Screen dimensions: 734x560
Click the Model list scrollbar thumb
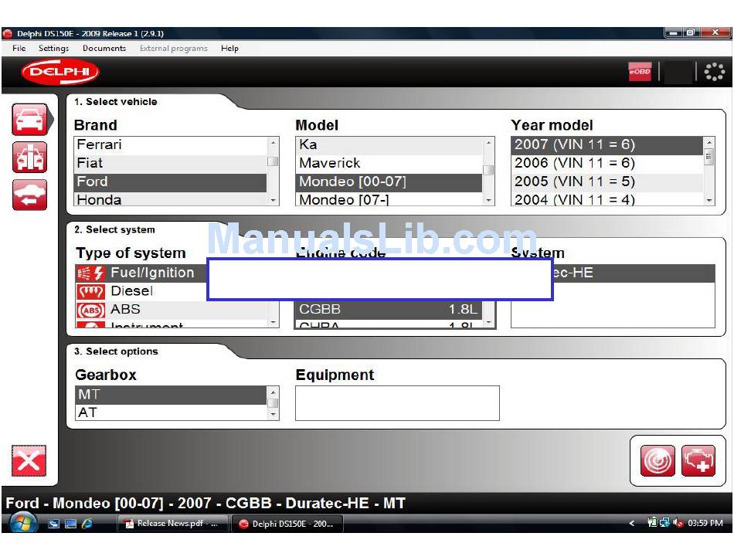[489, 170]
